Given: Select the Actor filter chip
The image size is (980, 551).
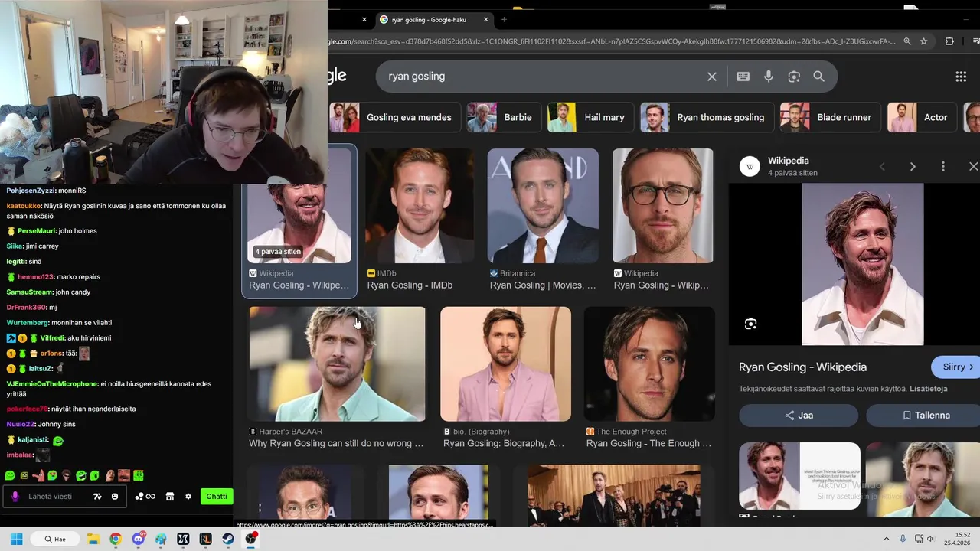Looking at the screenshot, I should [923, 117].
